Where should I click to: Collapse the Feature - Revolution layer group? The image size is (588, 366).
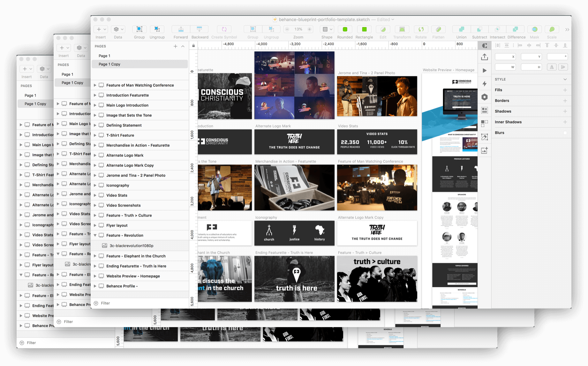(x=95, y=235)
